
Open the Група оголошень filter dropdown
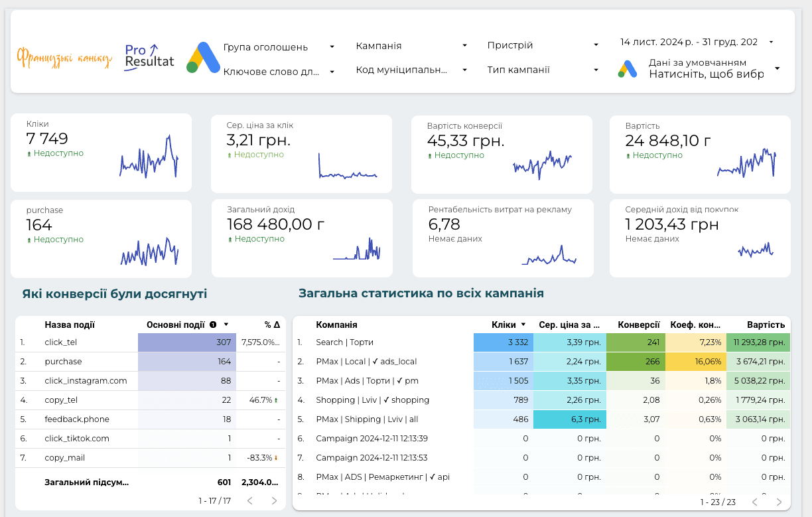click(x=279, y=47)
